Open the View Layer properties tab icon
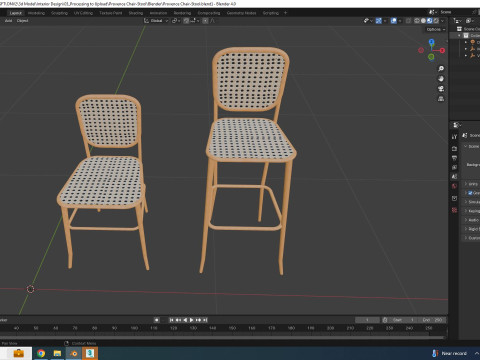This screenshot has height=360, width=480. (x=454, y=167)
